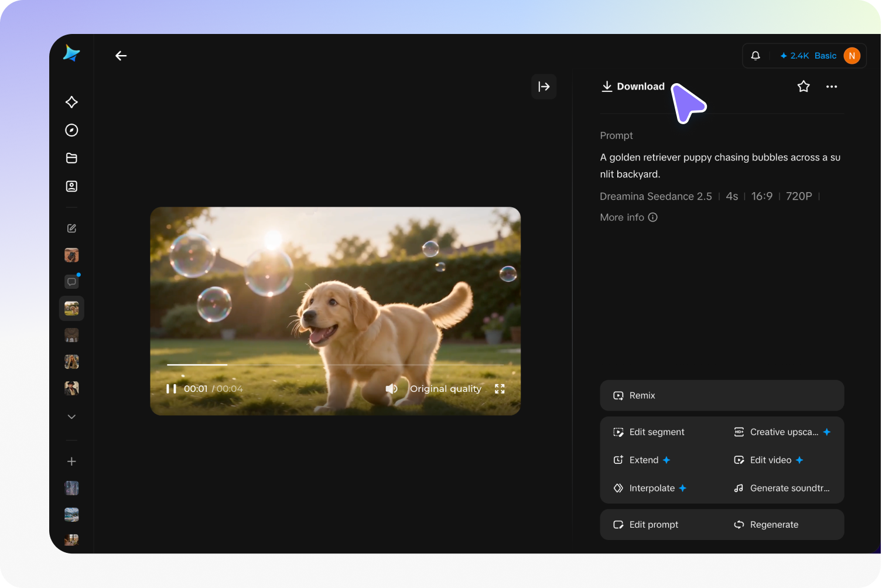Image resolution: width=882 pixels, height=588 pixels.
Task: Click the "720P" resolution label
Action: (799, 196)
